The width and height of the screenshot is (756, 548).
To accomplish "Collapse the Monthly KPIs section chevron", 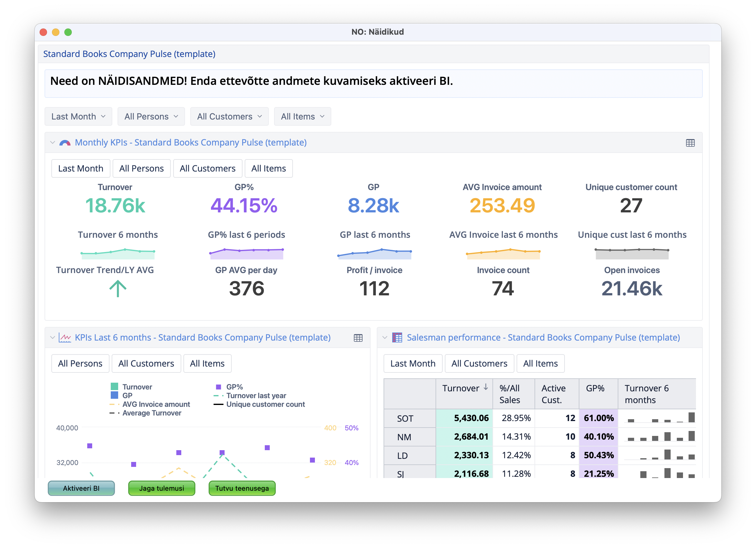I will pyautogui.click(x=52, y=143).
